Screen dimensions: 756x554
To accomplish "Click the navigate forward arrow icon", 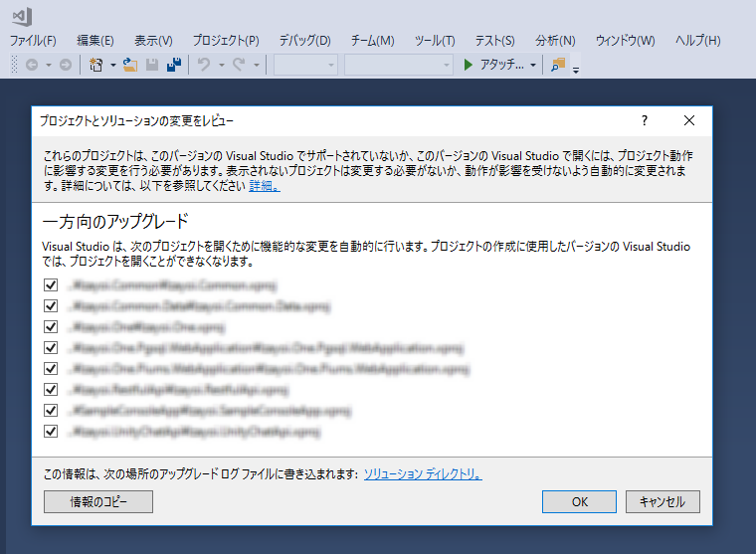I will [66, 65].
